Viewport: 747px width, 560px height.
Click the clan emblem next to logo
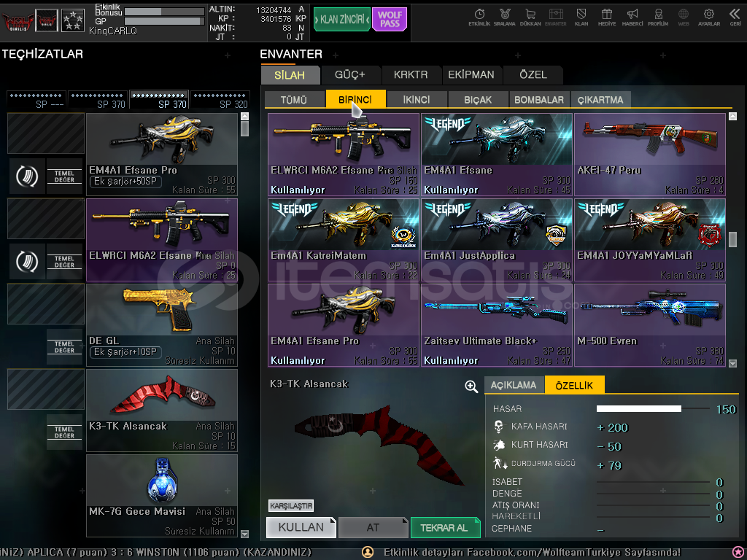pyautogui.click(x=47, y=20)
